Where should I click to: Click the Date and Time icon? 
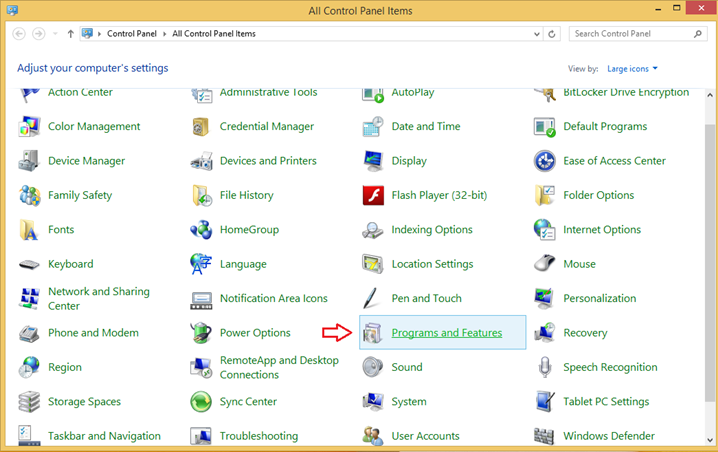(x=373, y=126)
